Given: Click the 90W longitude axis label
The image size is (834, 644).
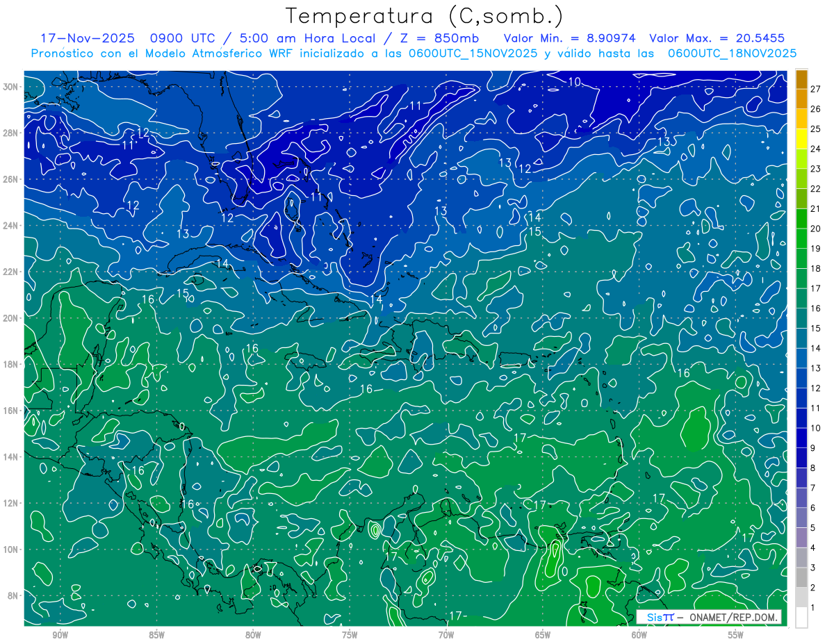Looking at the screenshot, I should [x=60, y=635].
